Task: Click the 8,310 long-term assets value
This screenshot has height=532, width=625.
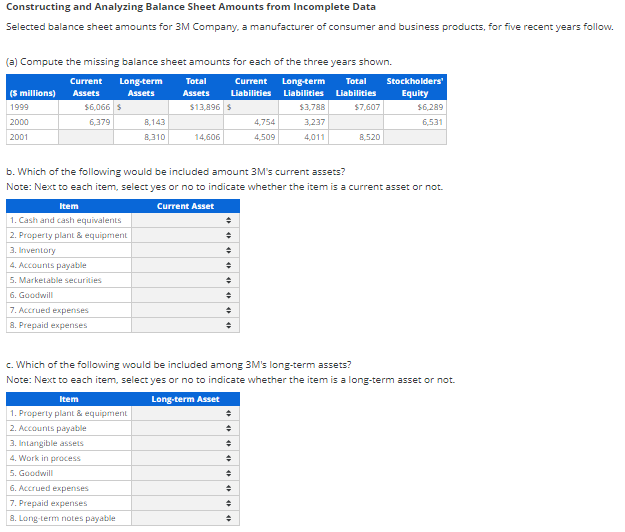Action: click(x=155, y=137)
